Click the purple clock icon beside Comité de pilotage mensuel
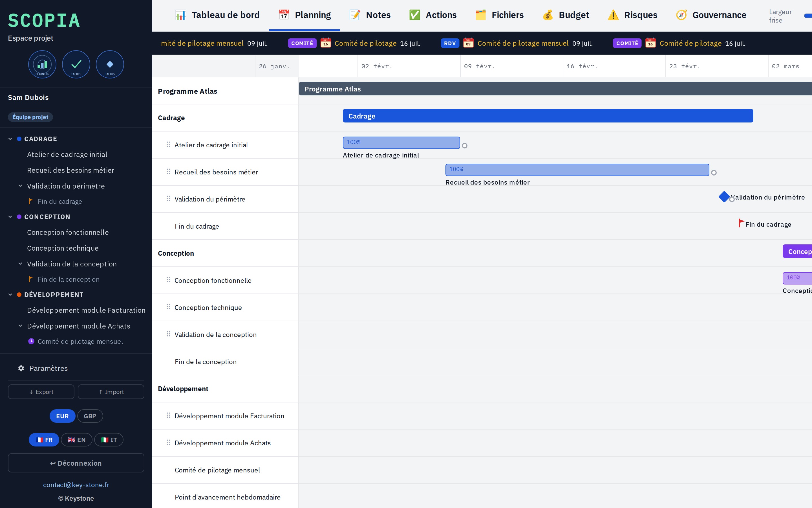Image resolution: width=812 pixels, height=508 pixels. (x=31, y=341)
